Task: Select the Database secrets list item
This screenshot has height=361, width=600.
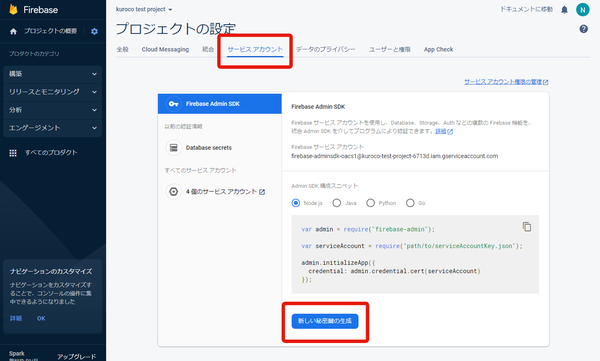Action: pos(220,148)
